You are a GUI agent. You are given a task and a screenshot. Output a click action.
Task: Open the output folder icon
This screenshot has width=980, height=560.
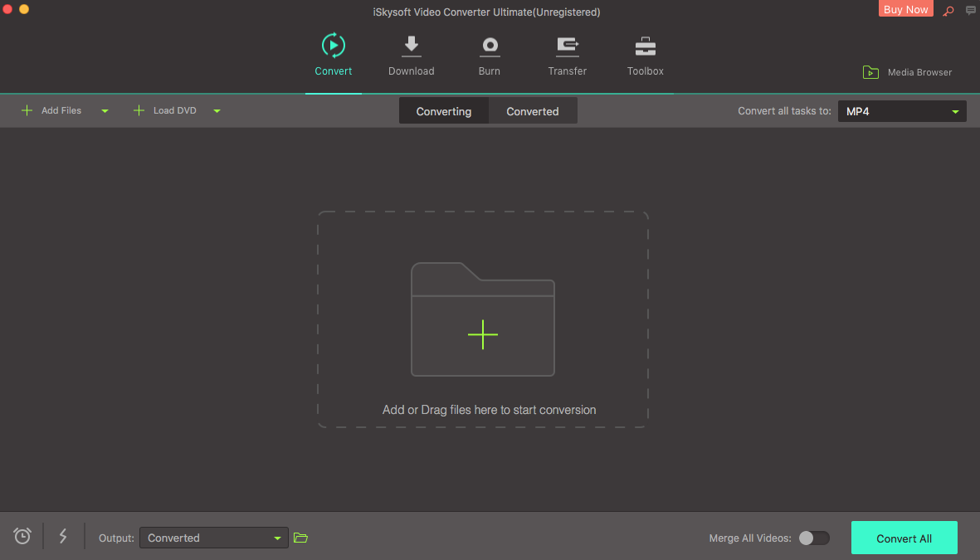tap(300, 538)
